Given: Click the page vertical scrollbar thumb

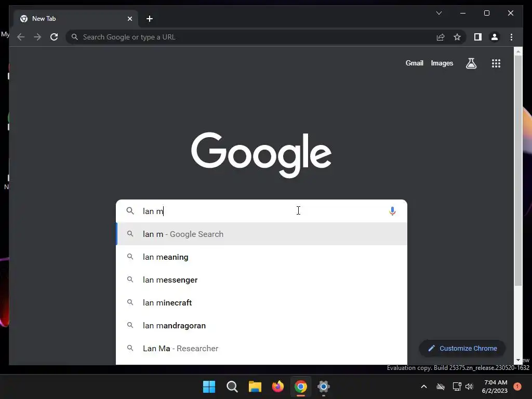Looking at the screenshot, I should 518,170.
